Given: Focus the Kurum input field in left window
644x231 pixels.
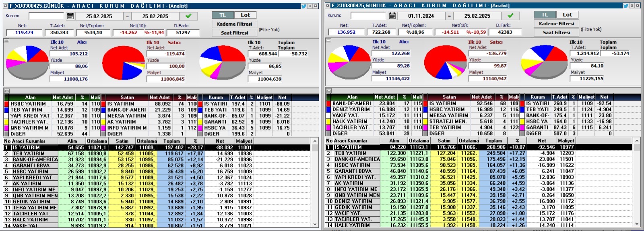Looking at the screenshot, I should pyautogui.click(x=46, y=16).
